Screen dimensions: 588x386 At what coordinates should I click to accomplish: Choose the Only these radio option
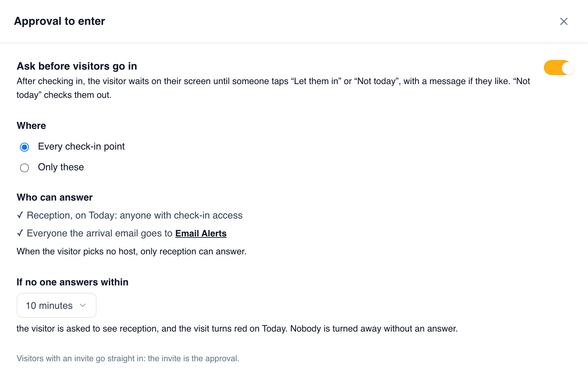point(24,168)
